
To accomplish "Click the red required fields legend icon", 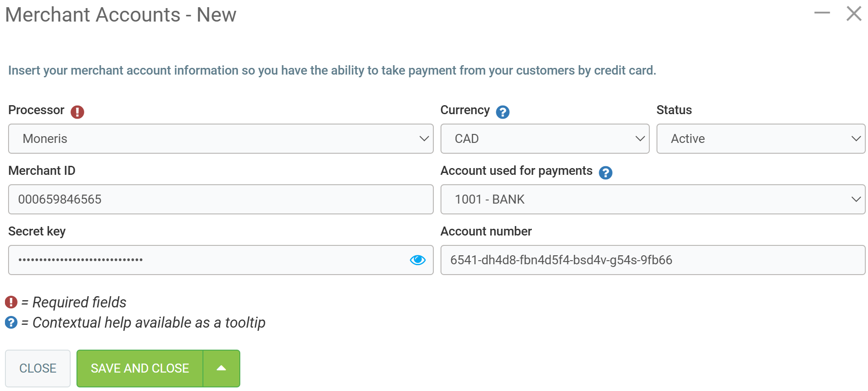I will 11,302.
